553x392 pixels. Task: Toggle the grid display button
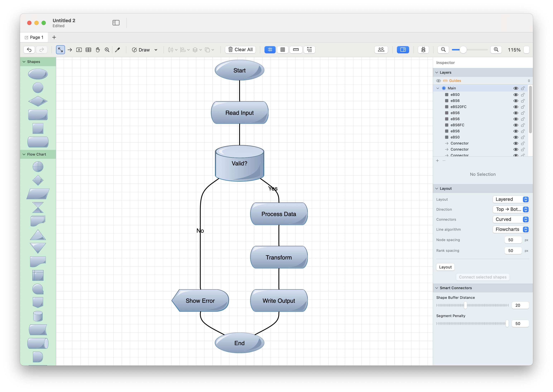coord(270,50)
